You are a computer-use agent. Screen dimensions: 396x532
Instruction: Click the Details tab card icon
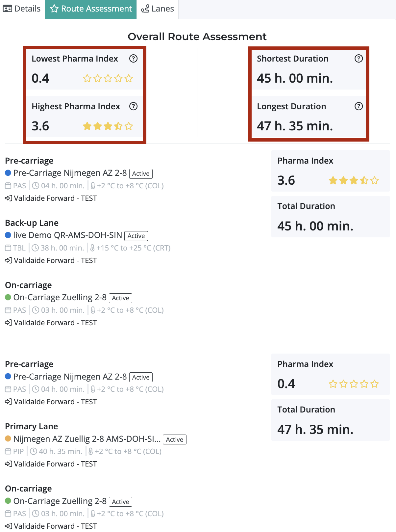click(7, 9)
